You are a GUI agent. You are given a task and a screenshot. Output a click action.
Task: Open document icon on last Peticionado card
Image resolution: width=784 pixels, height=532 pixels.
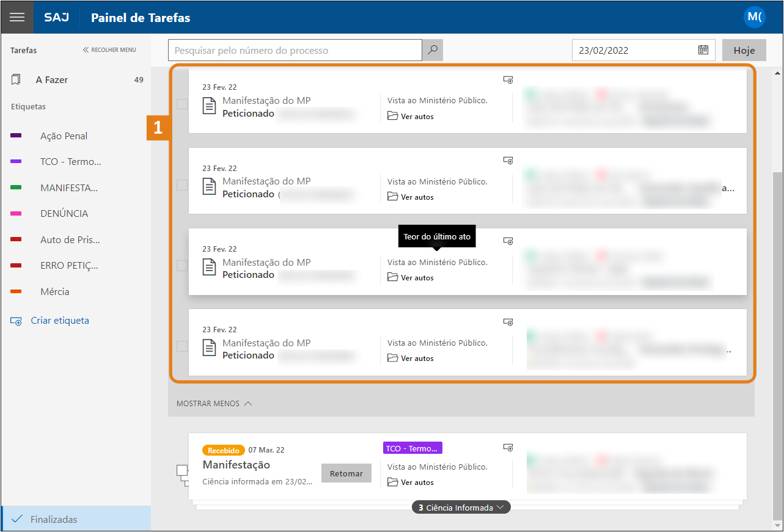(210, 348)
